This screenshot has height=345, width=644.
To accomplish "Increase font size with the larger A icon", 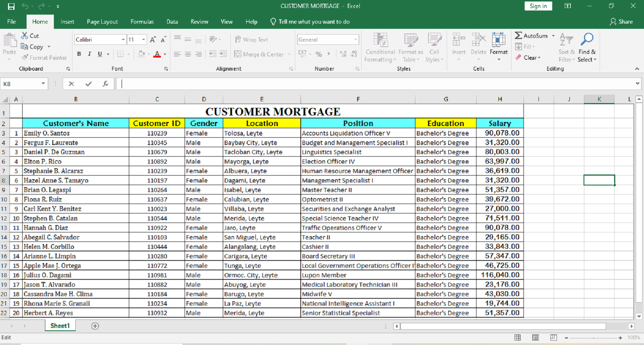I will 153,39.
